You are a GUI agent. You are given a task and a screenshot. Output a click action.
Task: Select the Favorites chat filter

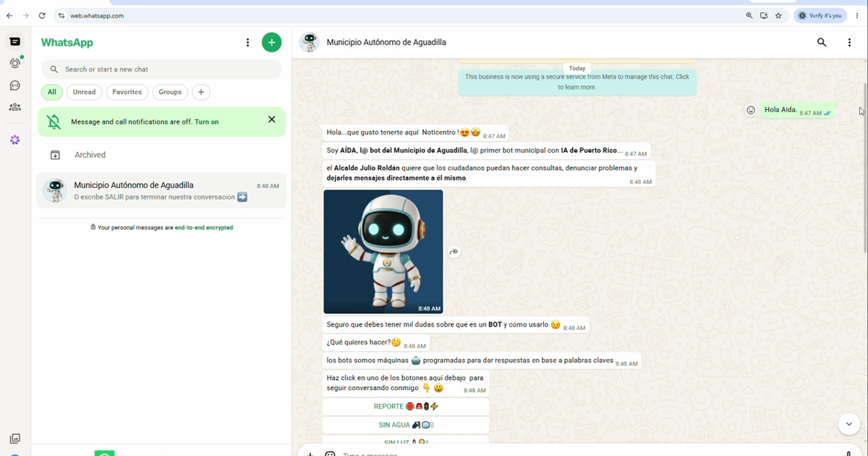coord(127,92)
